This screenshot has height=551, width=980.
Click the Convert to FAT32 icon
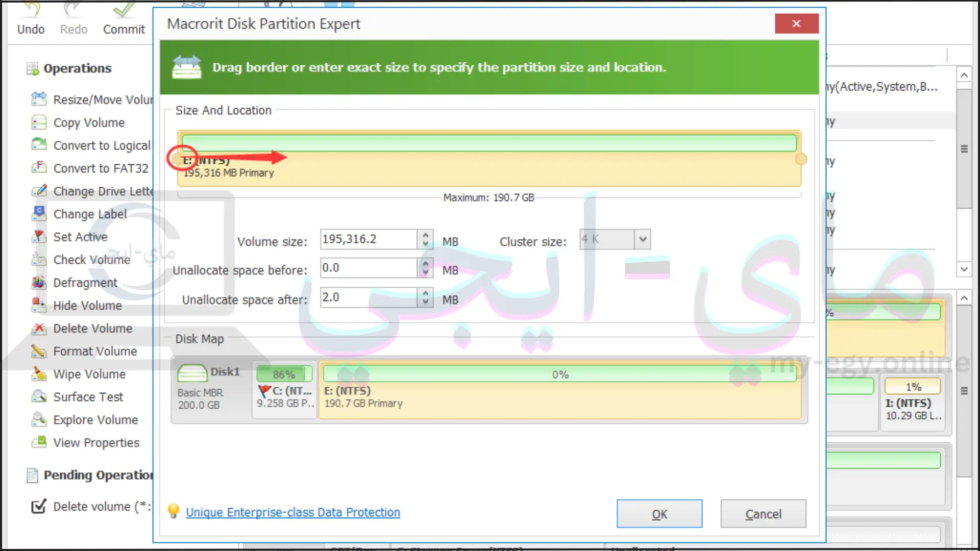(39, 168)
